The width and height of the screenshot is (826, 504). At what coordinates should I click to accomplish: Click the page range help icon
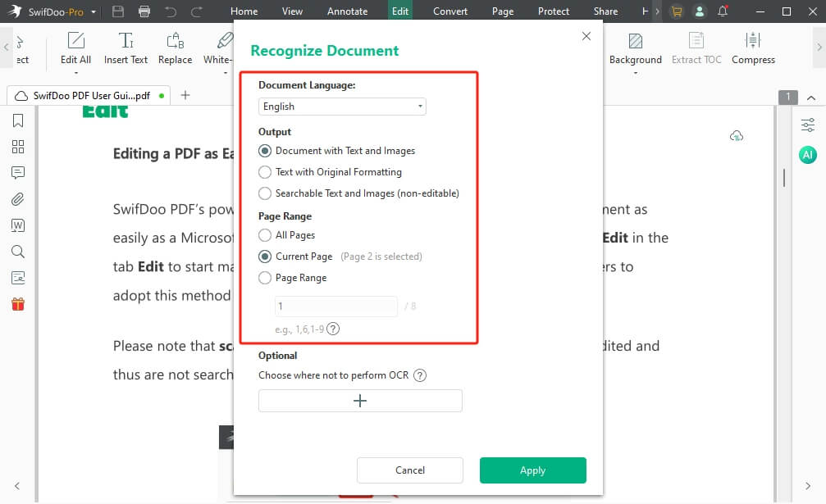click(x=333, y=329)
